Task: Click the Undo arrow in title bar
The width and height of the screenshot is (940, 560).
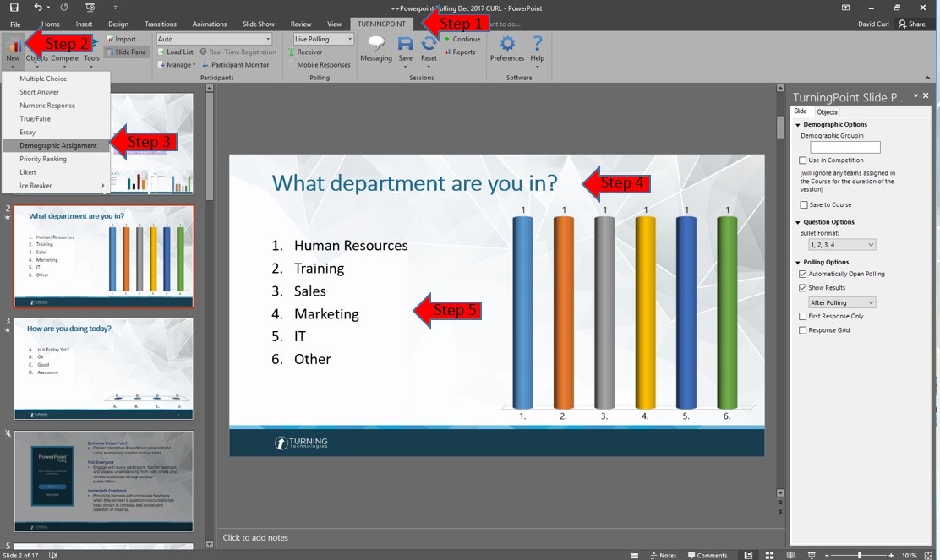Action: (x=38, y=8)
